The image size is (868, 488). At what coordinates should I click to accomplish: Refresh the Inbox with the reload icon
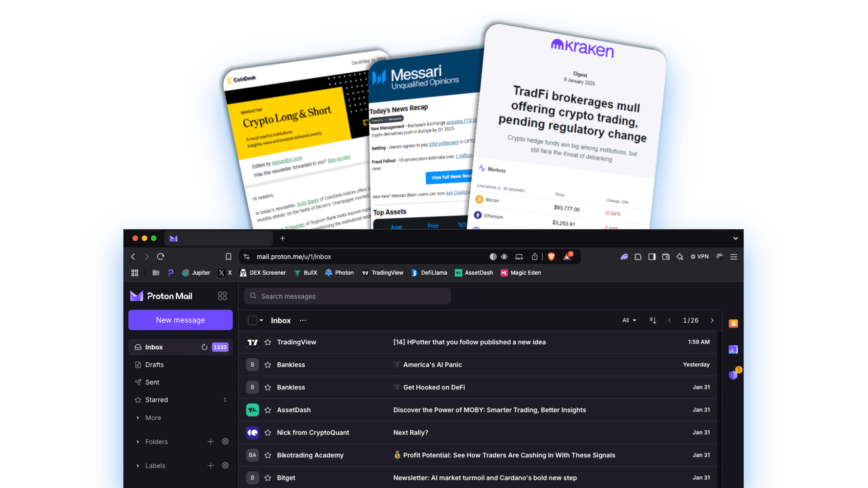pos(204,347)
